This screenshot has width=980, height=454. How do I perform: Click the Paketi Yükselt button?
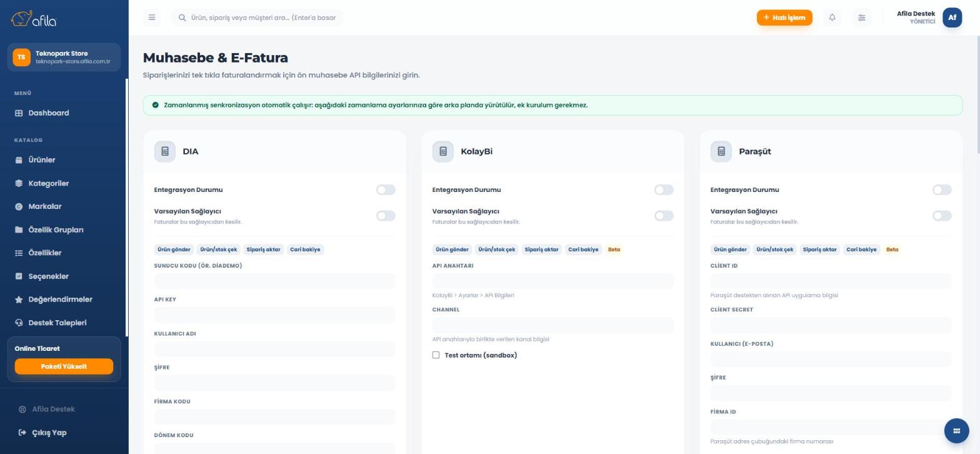[x=64, y=366]
